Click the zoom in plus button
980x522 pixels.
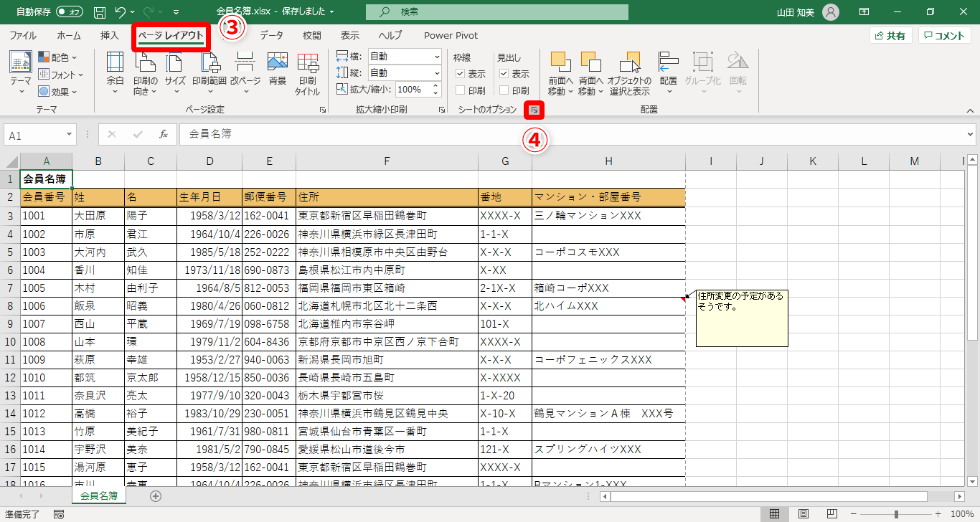click(938, 514)
